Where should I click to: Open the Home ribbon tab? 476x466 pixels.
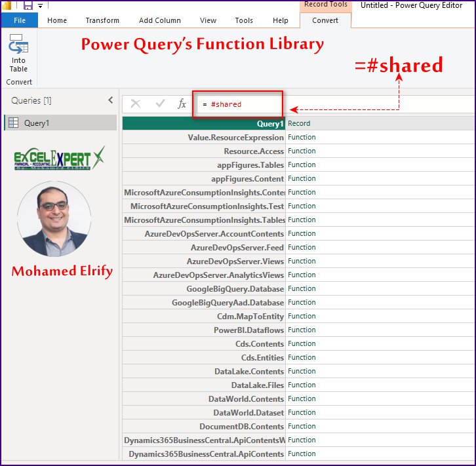tap(57, 20)
